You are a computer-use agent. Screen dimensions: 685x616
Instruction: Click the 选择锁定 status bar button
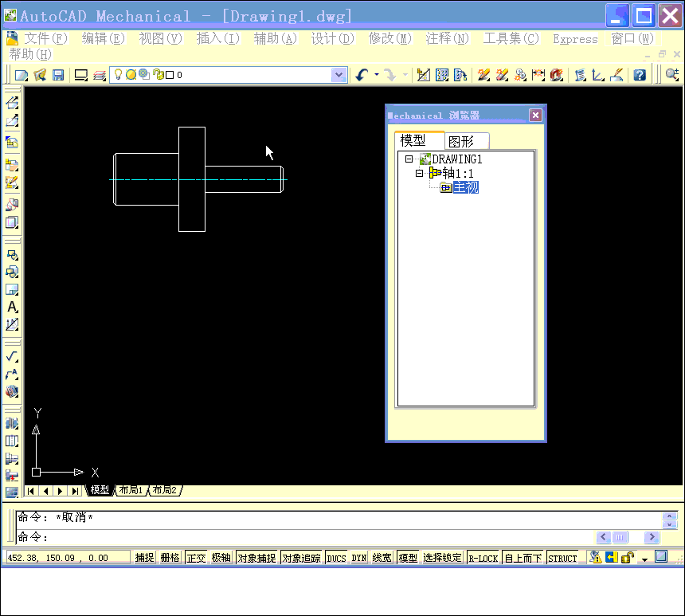pyautogui.click(x=442, y=558)
